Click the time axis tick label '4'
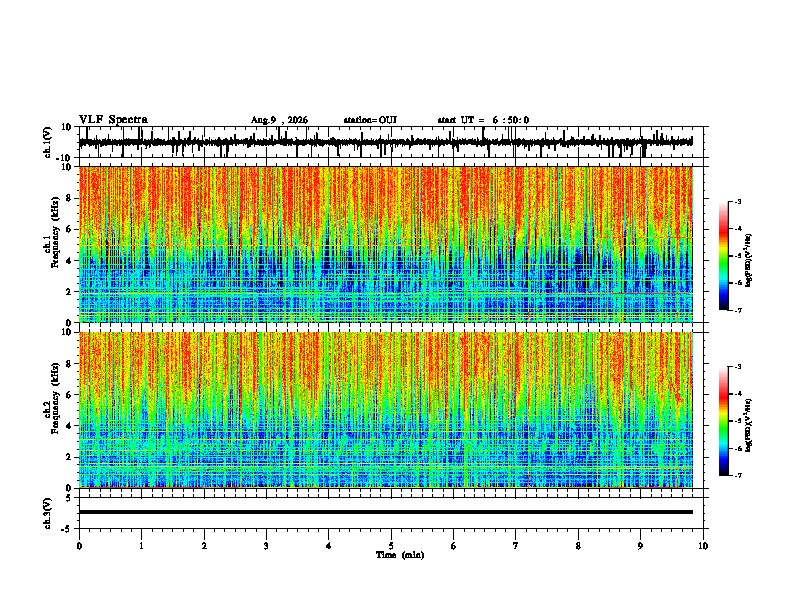 pos(329,546)
